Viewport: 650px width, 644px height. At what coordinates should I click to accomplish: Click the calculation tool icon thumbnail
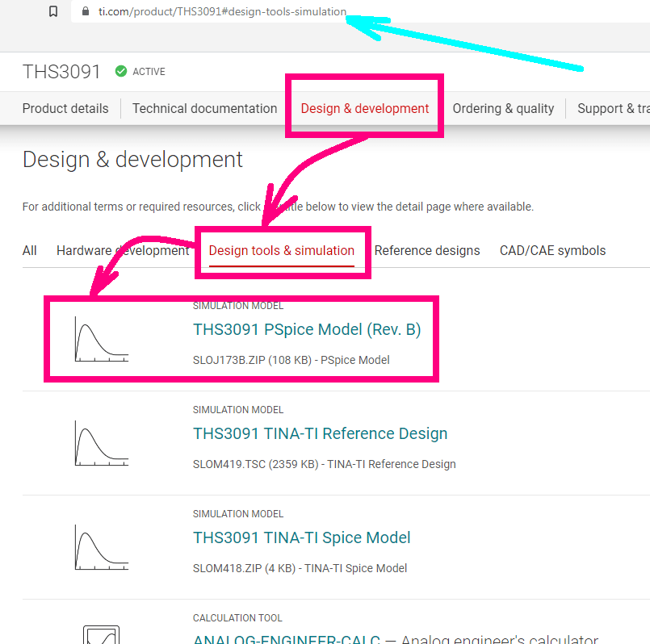tap(102, 634)
